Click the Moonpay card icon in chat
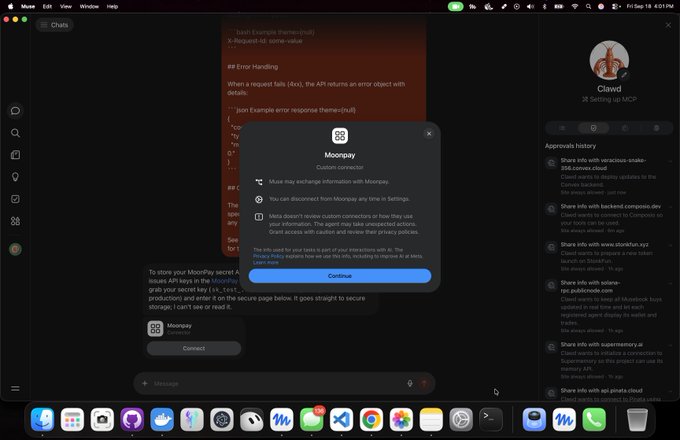 155,329
